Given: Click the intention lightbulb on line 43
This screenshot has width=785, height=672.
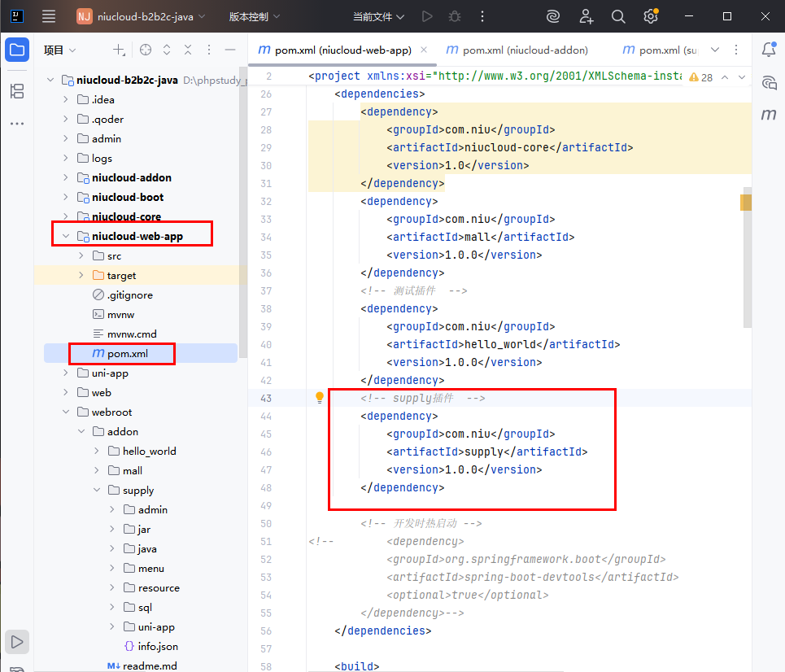Looking at the screenshot, I should point(320,398).
